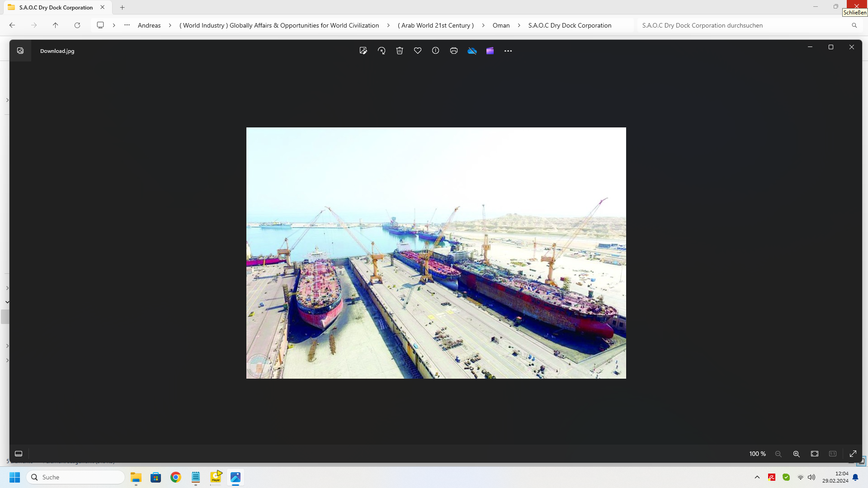This screenshot has height=488, width=868.
Task: Click the 100 % zoom level indicator
Action: (x=758, y=454)
